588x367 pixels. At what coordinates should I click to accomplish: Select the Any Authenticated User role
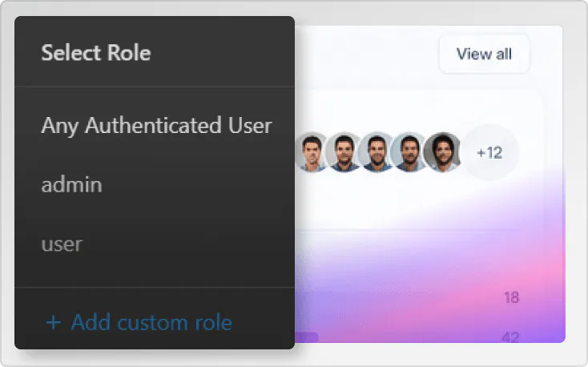click(x=156, y=126)
